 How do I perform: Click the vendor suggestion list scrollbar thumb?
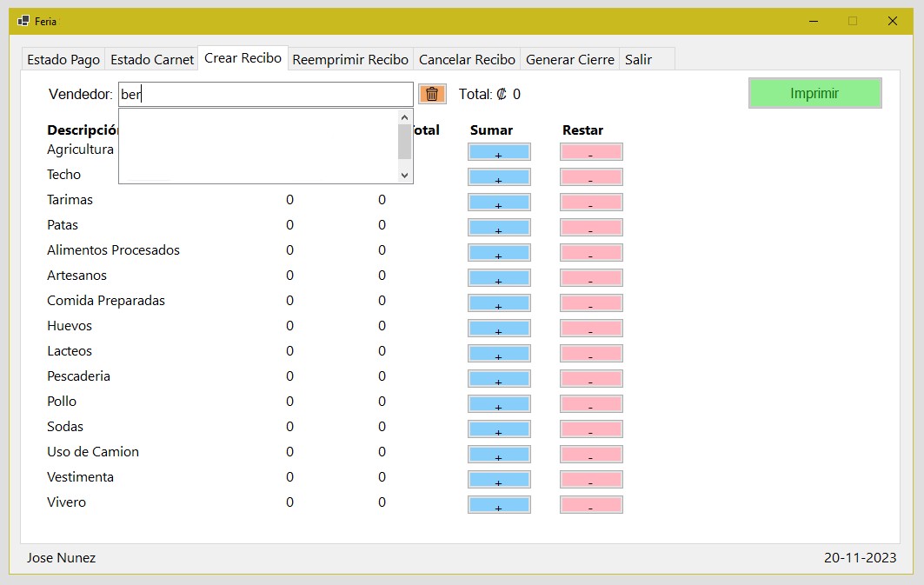404,142
